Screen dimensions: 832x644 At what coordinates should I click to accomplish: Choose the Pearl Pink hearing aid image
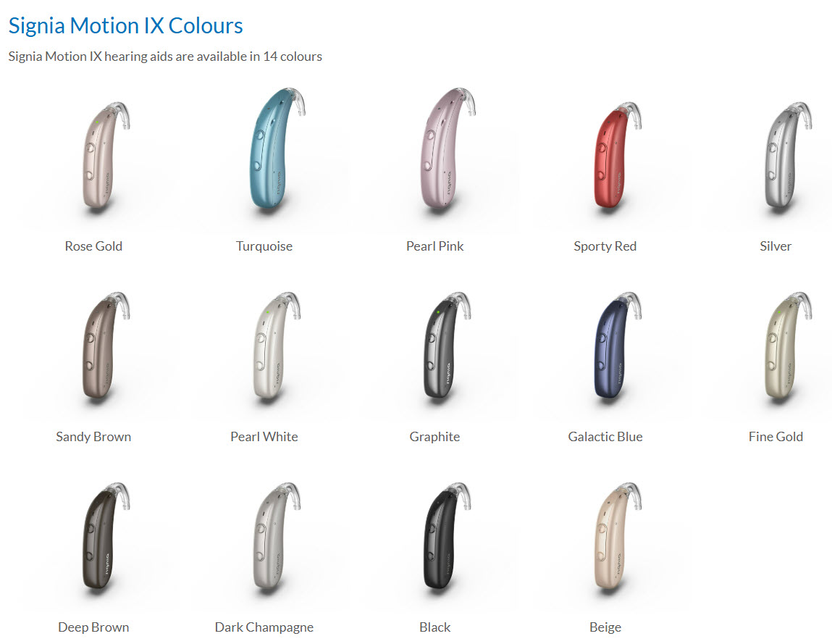point(447,149)
